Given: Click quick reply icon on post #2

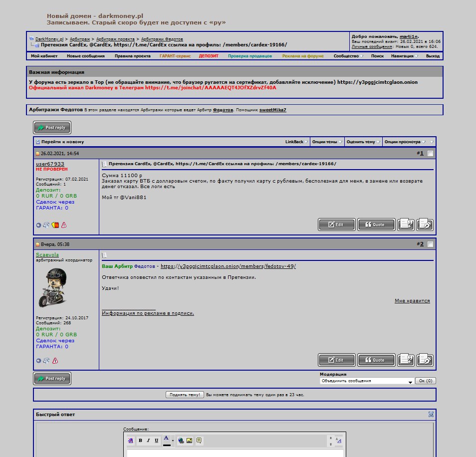Looking at the screenshot, I should click(x=425, y=360).
